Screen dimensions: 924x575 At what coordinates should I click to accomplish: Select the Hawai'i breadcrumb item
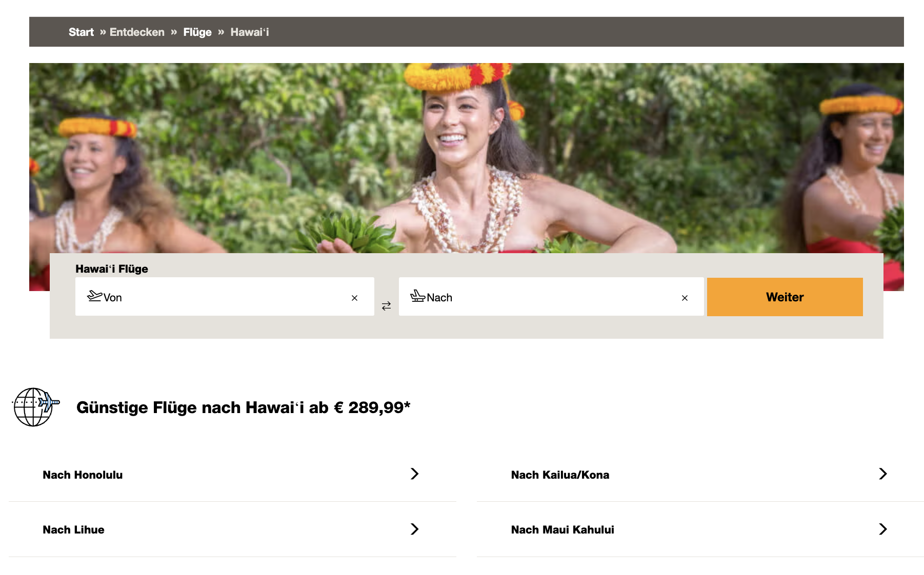(250, 32)
